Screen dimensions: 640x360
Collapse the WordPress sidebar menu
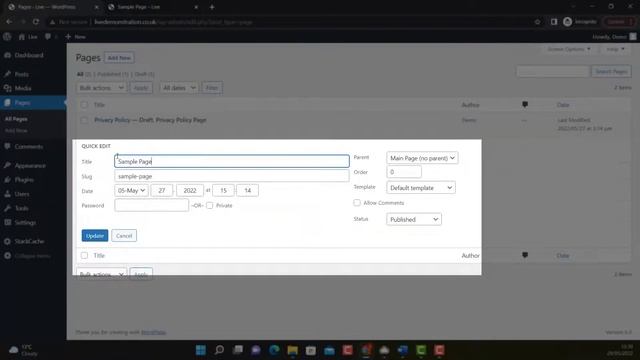click(x=33, y=256)
